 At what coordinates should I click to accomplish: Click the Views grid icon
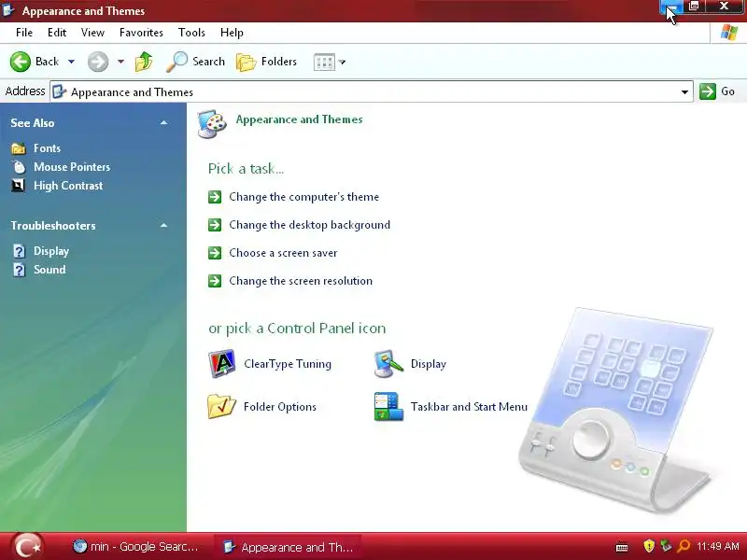tap(324, 62)
